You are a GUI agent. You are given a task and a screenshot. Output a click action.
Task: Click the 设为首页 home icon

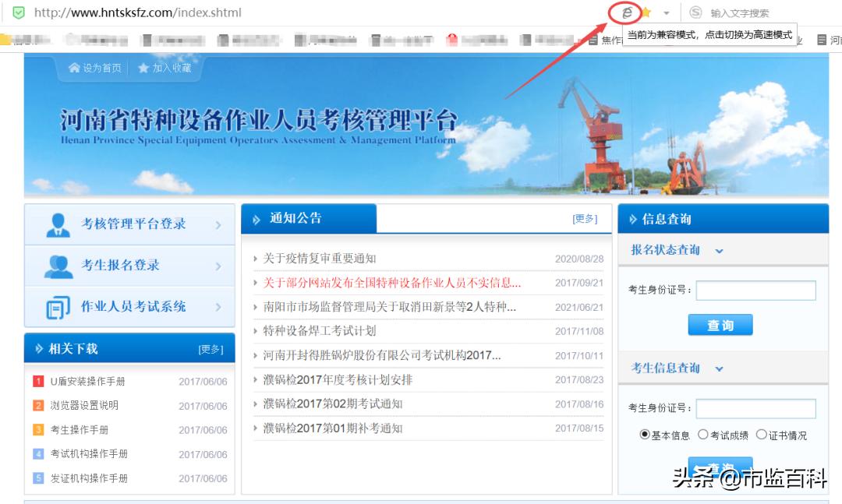point(73,67)
